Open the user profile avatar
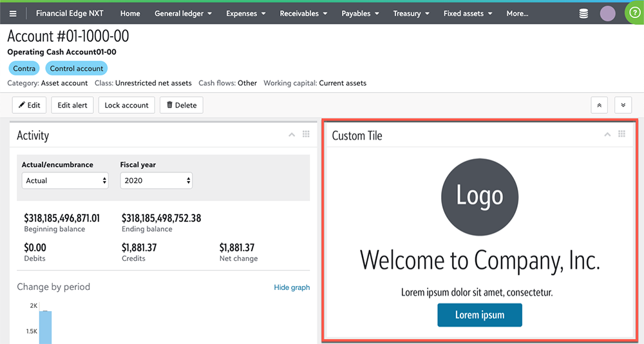Image resolution: width=644 pixels, height=344 pixels. 607,14
